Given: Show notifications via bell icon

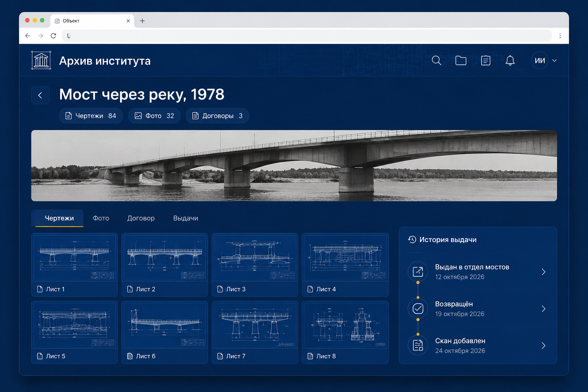Looking at the screenshot, I should pos(510,60).
